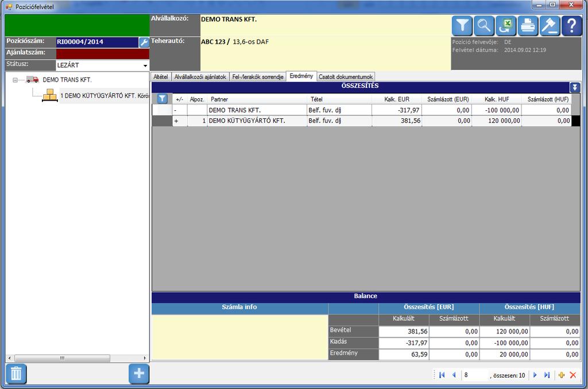Screen dimensions: 588x389
Task: Sort by the Számlázott (HUF) column header
Action: point(547,99)
